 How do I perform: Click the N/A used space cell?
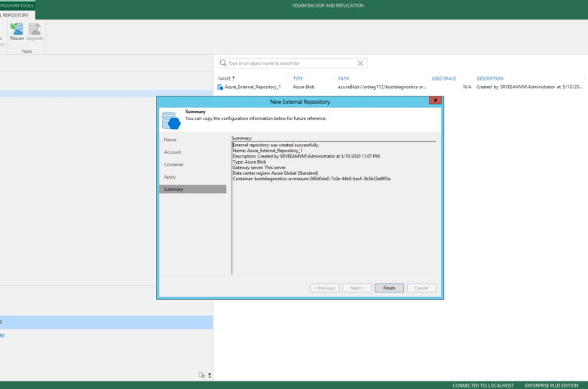pyautogui.click(x=467, y=87)
